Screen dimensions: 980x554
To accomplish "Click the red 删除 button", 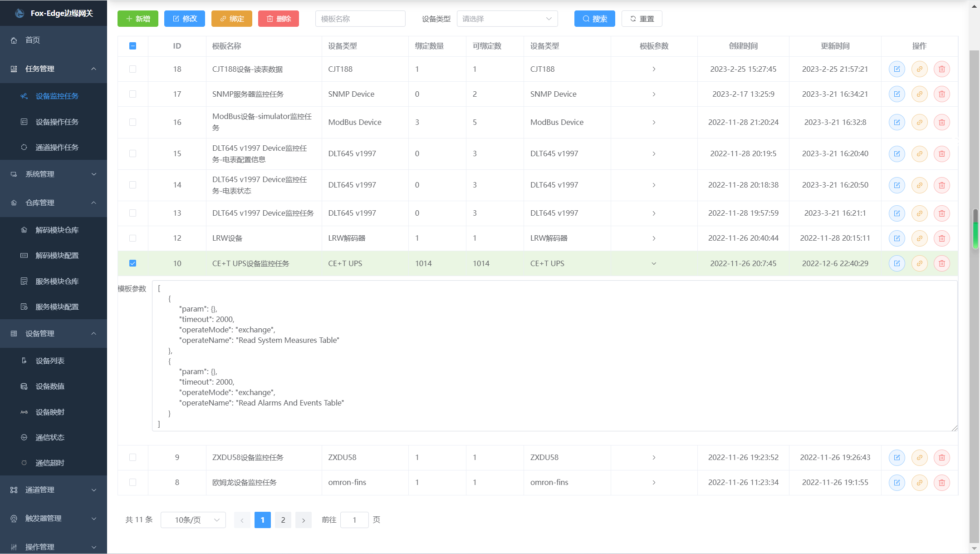I will tap(279, 19).
